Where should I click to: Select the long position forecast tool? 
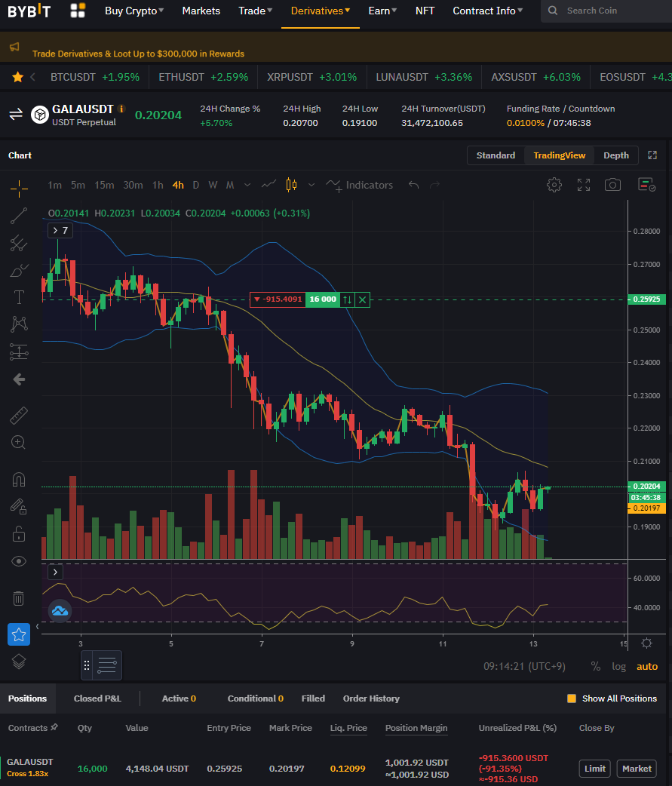click(19, 352)
